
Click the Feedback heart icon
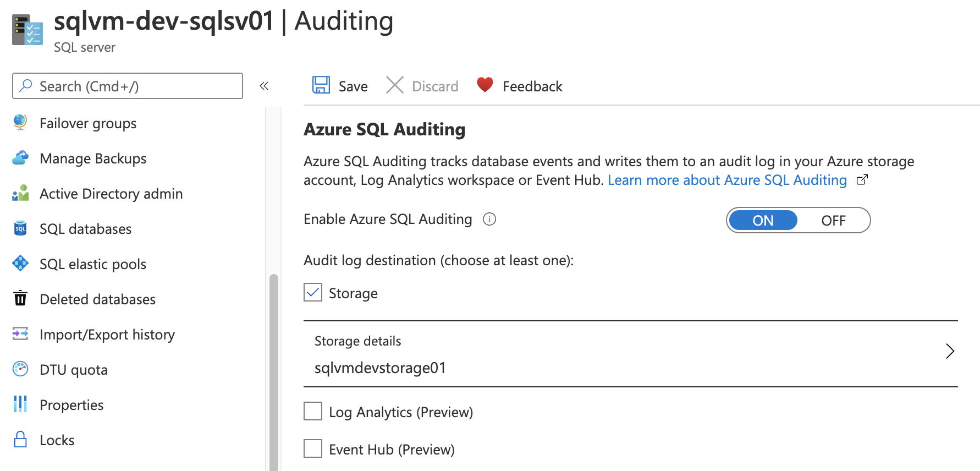[485, 85]
